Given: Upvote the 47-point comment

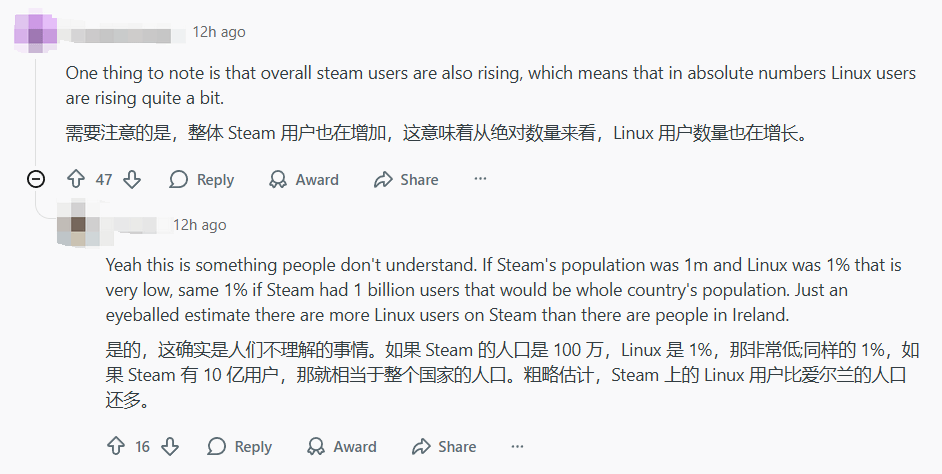Looking at the screenshot, I should tap(76, 179).
